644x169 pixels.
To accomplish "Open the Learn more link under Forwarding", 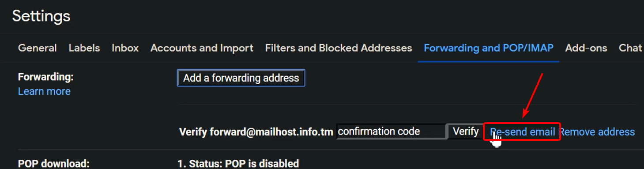I will 44,91.
